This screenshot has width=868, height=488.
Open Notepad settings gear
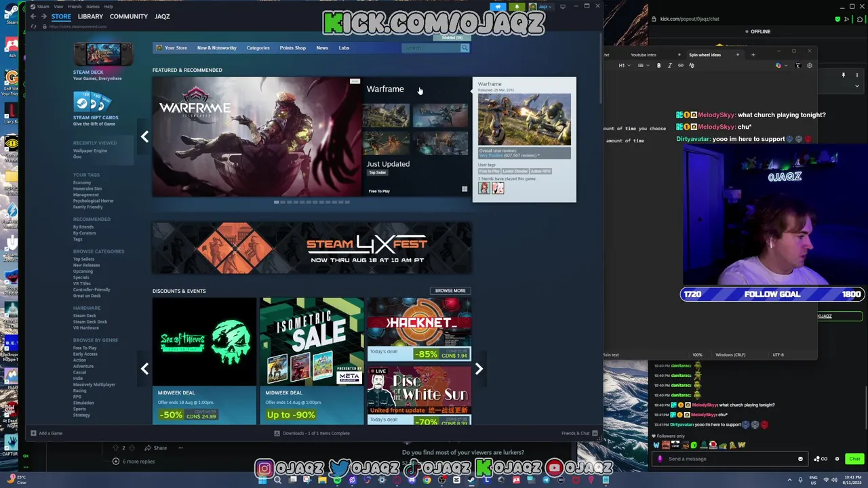[x=809, y=66]
